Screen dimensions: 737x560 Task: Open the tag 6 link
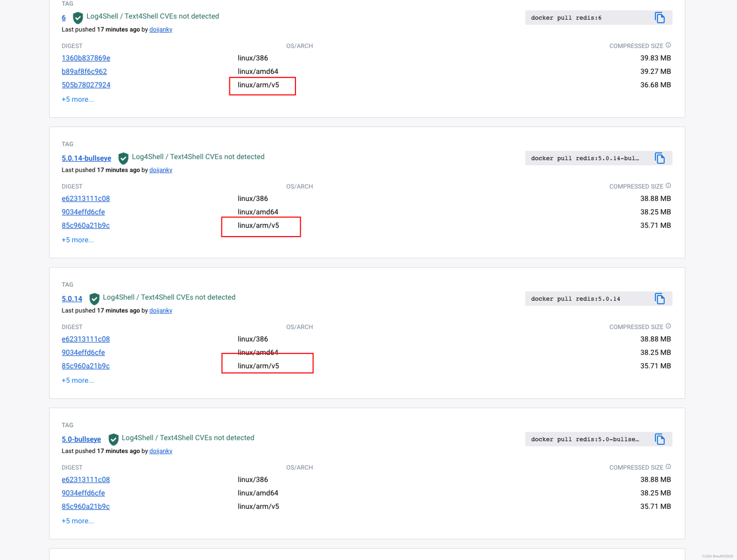pos(64,18)
